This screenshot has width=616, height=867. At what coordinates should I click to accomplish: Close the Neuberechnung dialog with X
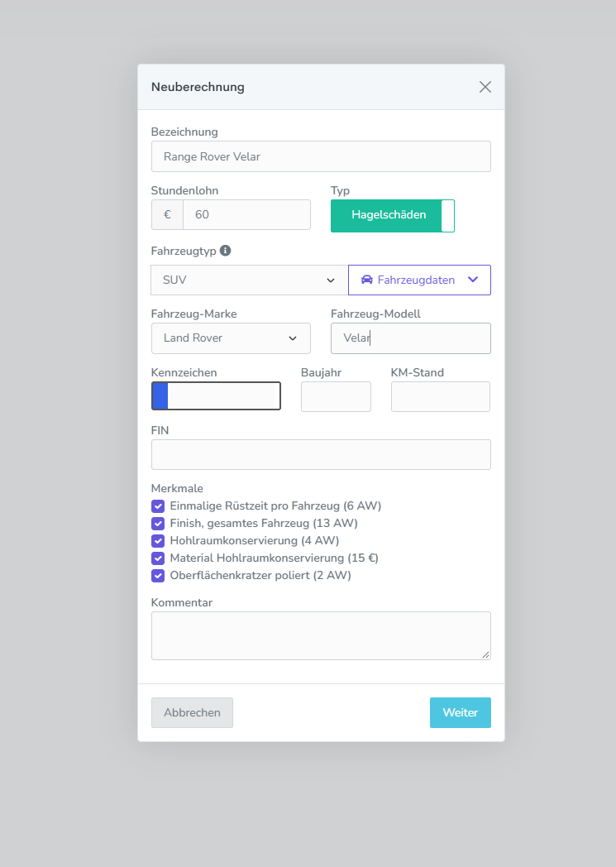(485, 87)
